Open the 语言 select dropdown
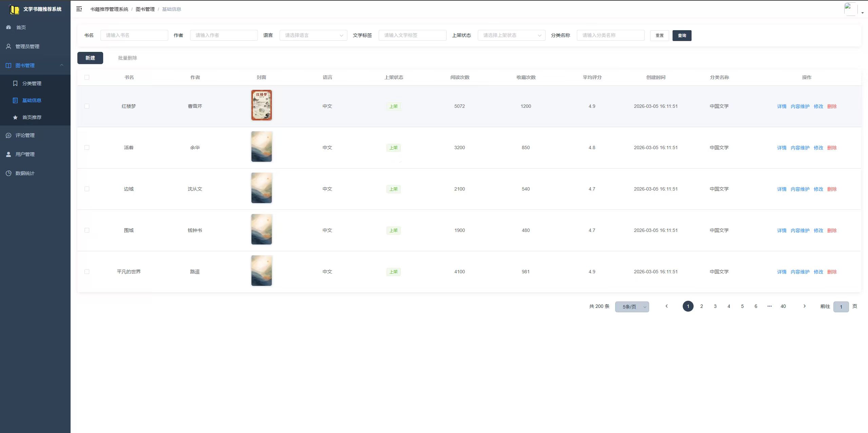The width and height of the screenshot is (868, 433). (x=313, y=35)
